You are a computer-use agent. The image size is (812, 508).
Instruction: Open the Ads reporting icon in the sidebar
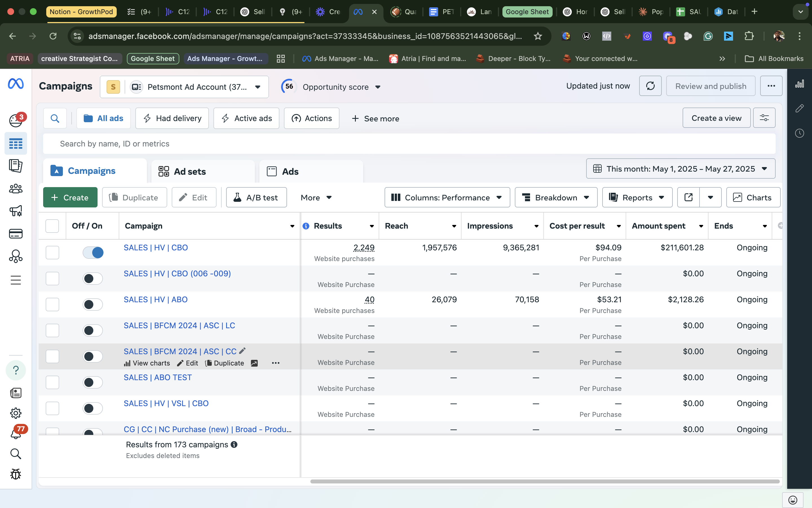tap(16, 166)
